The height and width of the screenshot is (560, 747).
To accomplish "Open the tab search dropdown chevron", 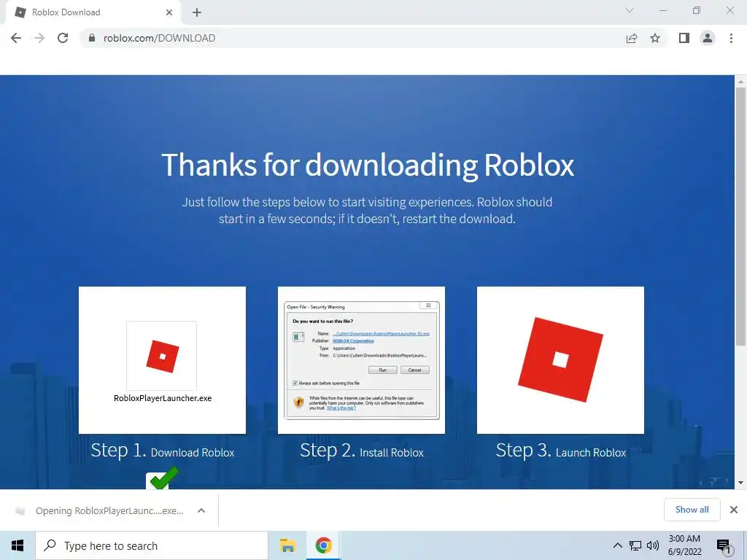I will [630, 10].
